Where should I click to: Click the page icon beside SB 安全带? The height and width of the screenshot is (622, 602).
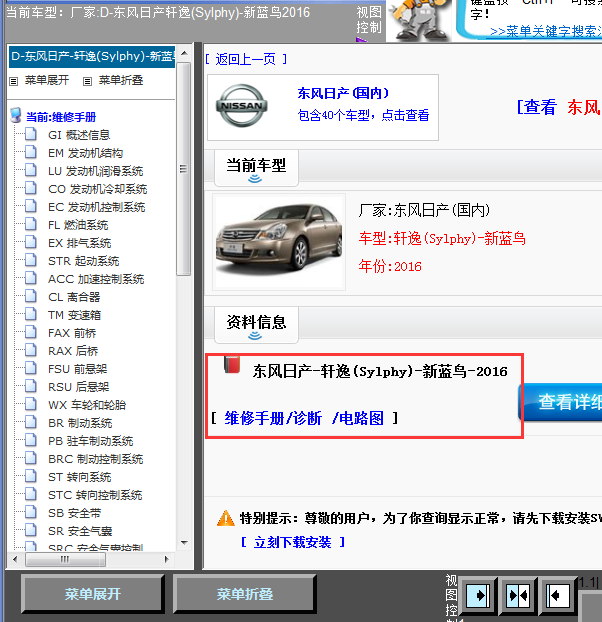[31, 512]
